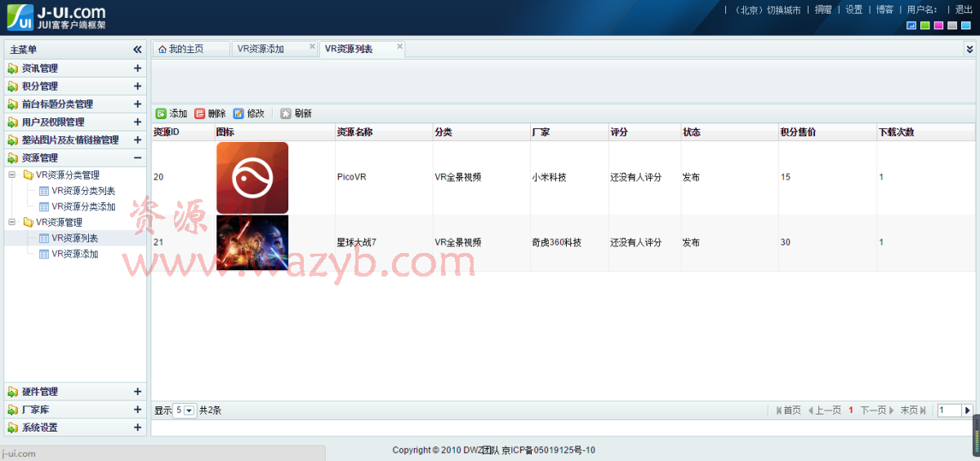Click the 资讯管理 menu icon

click(12, 69)
